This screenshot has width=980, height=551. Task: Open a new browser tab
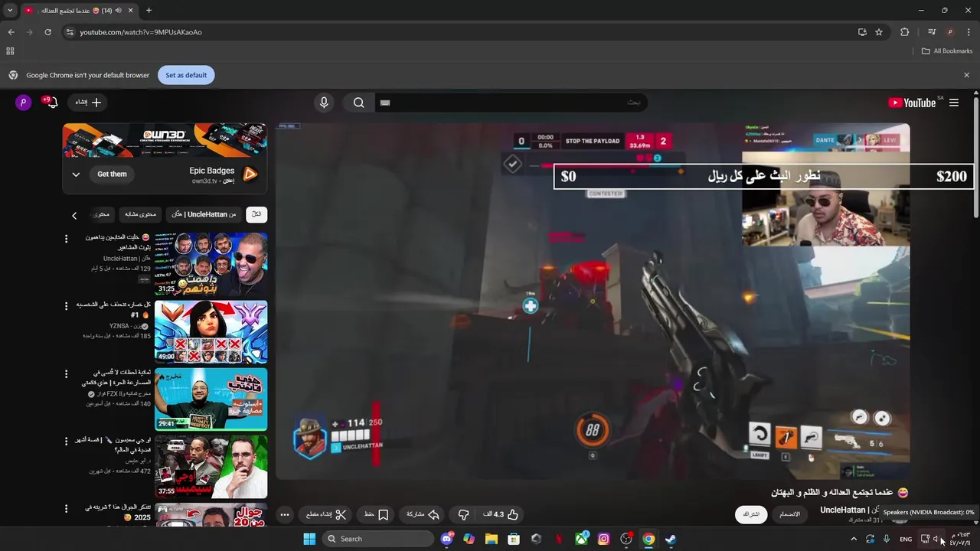coord(149,11)
